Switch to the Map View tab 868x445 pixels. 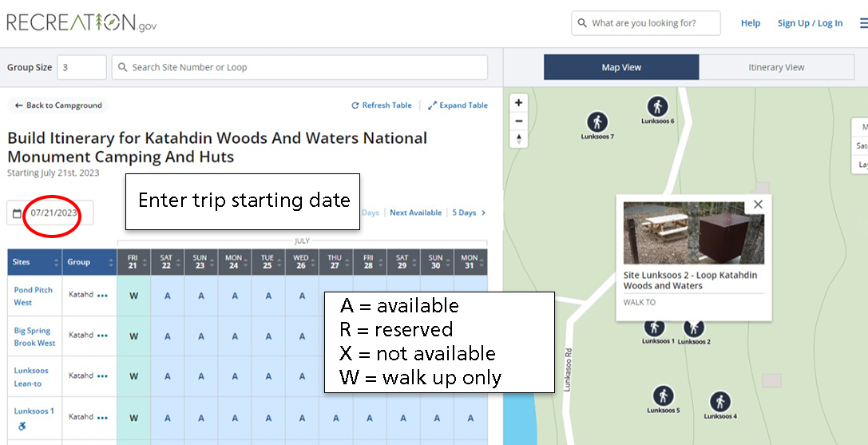[x=621, y=67]
